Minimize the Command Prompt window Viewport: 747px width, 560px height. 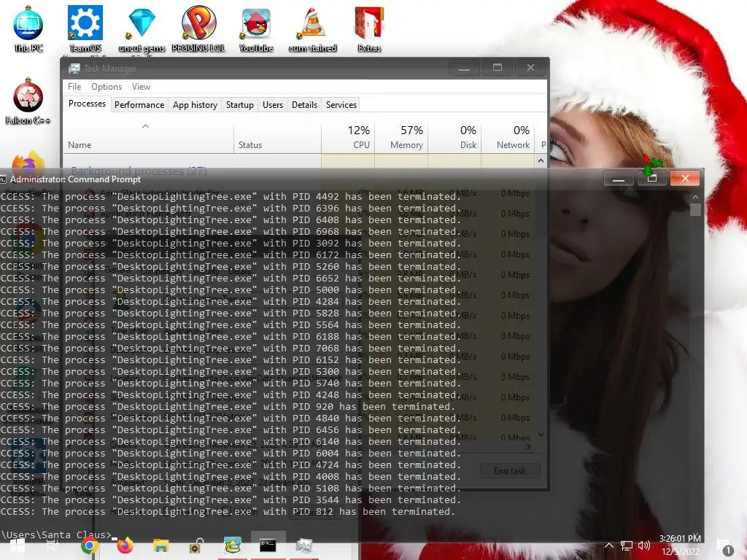pyautogui.click(x=619, y=179)
